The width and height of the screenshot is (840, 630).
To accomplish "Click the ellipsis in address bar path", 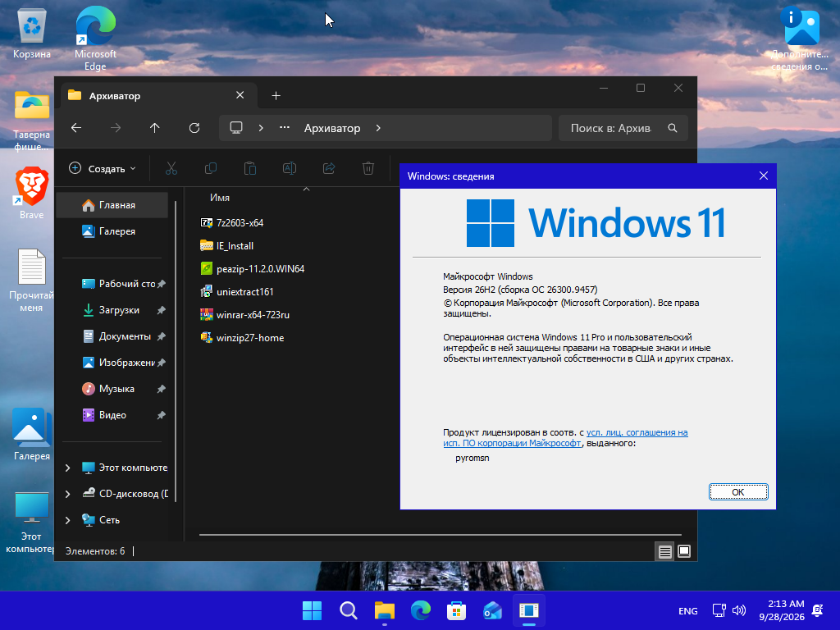I will pyautogui.click(x=285, y=127).
